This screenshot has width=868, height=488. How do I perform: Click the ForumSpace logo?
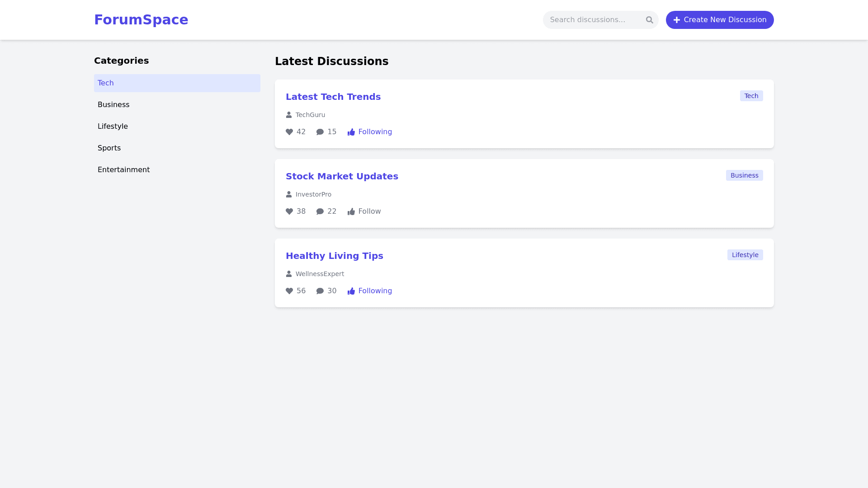141,20
